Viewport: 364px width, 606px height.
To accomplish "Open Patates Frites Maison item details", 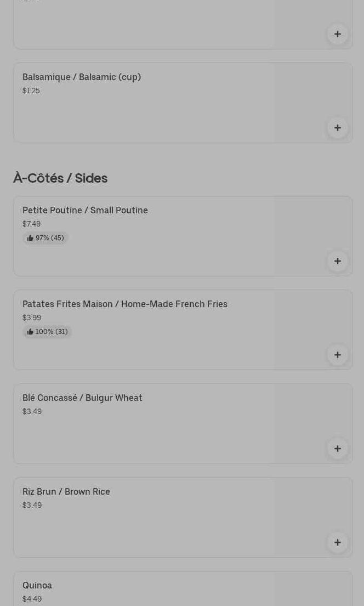I will point(183,330).
